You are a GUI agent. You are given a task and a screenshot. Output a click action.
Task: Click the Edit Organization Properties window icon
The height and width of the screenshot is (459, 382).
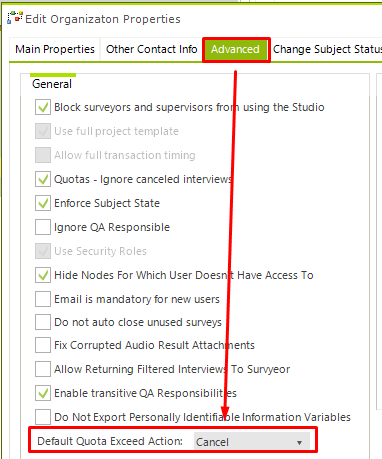pos(15,18)
